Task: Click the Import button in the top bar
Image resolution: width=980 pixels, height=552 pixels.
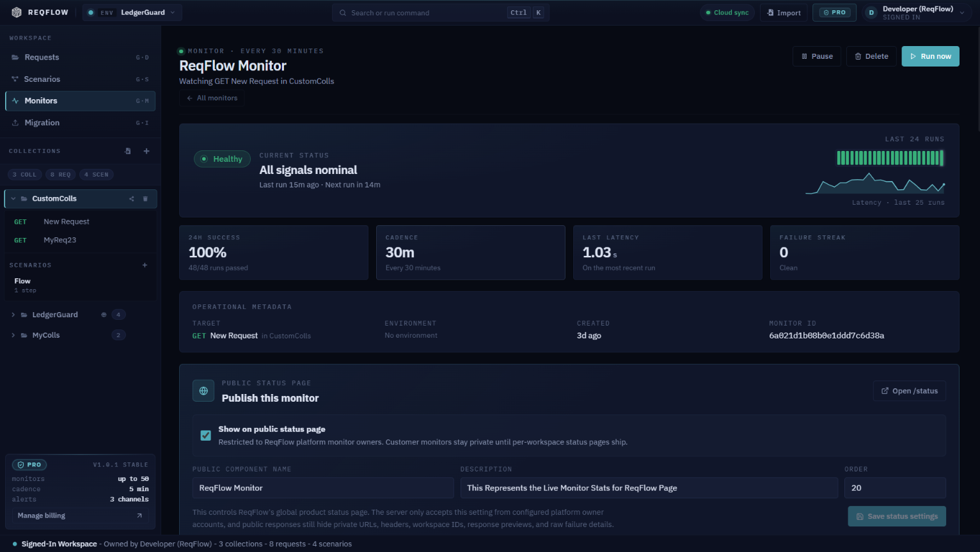Action: 784,13
